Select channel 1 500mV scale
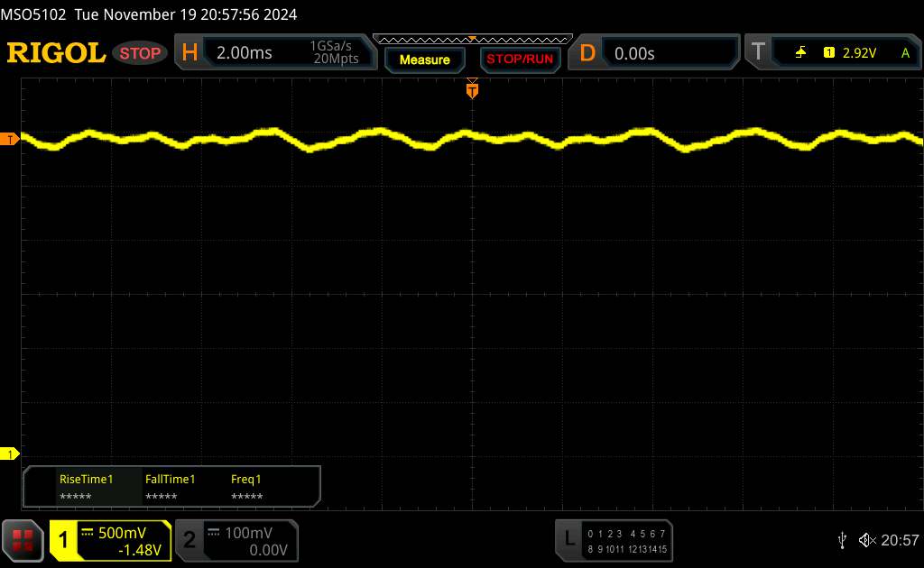The image size is (924, 568). pyautogui.click(x=122, y=533)
